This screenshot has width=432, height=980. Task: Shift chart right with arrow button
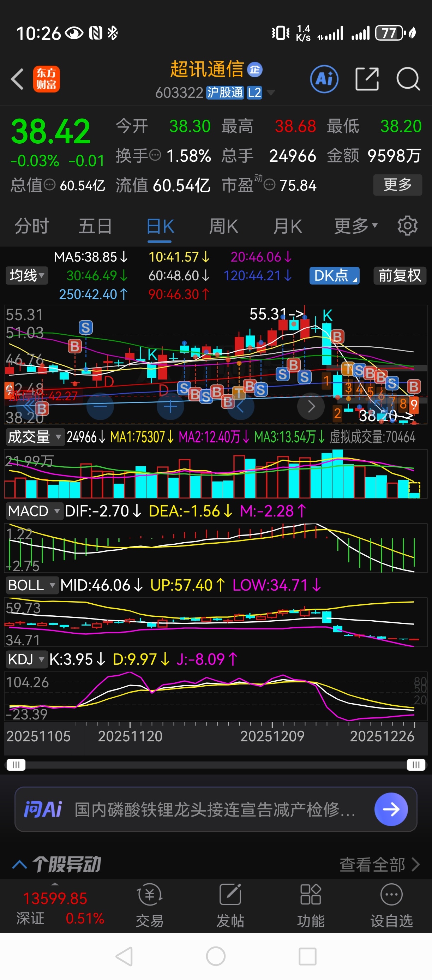pos(311,406)
